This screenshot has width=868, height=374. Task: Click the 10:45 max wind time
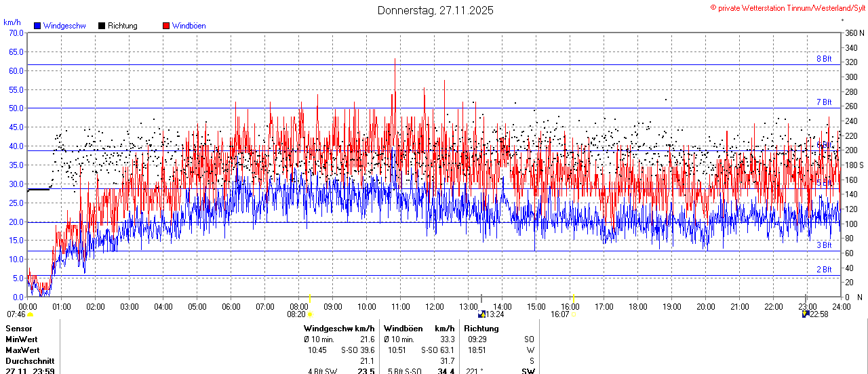point(317,350)
